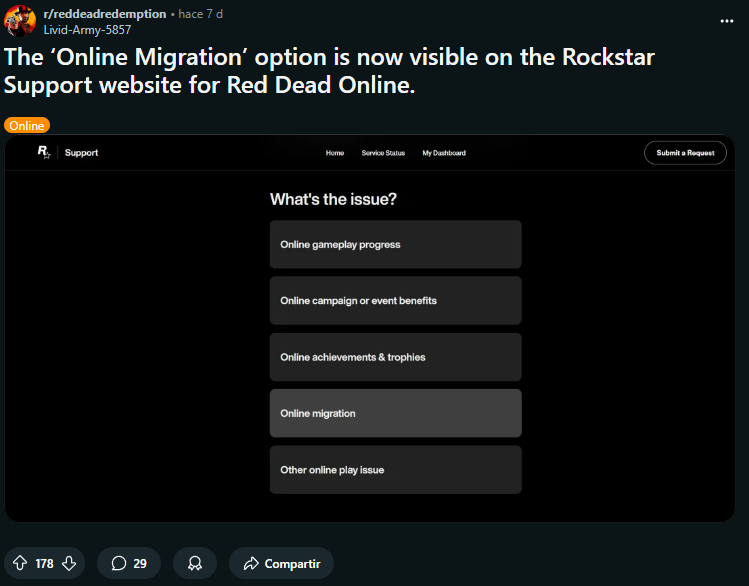
Task: Go to My Dashboard in the header
Action: coord(444,153)
